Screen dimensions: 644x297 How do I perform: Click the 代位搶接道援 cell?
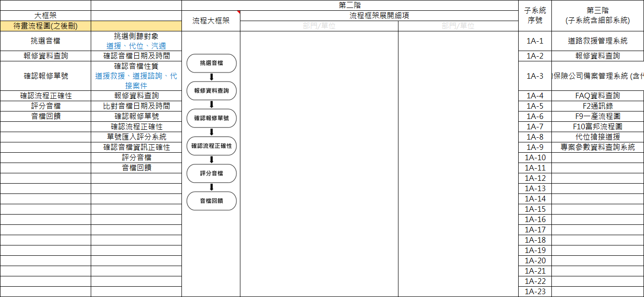pyautogui.click(x=598, y=137)
